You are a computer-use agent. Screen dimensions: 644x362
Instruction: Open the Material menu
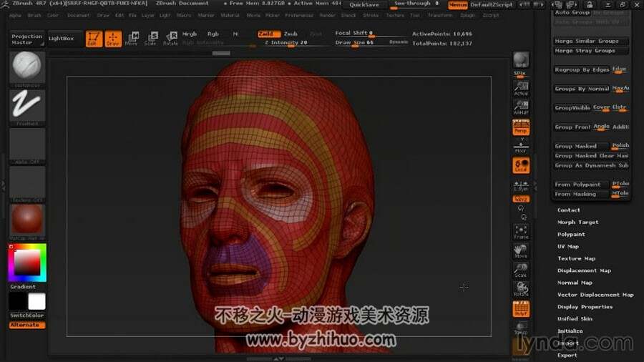point(230,15)
